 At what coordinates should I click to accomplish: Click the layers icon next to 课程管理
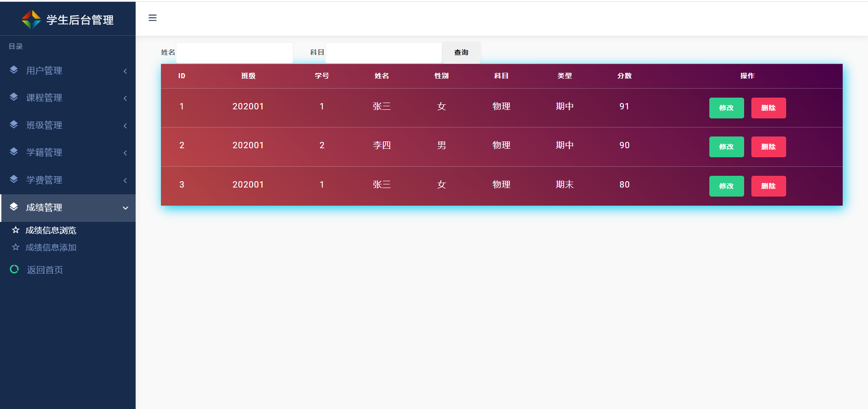14,97
